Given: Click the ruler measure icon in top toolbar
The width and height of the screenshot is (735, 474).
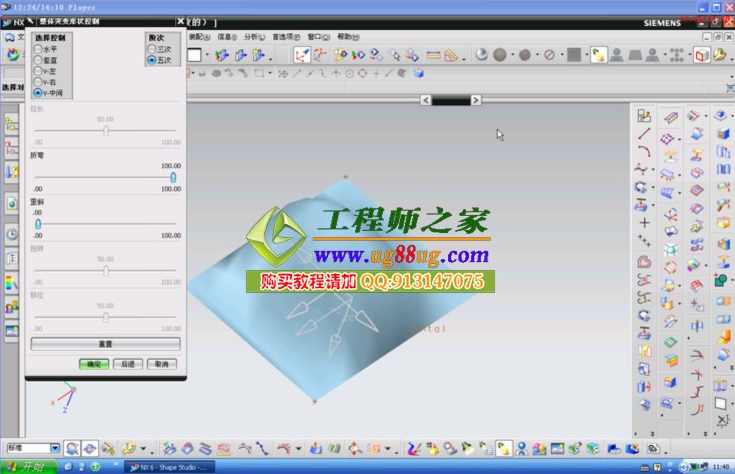Looking at the screenshot, I should click(x=433, y=55).
